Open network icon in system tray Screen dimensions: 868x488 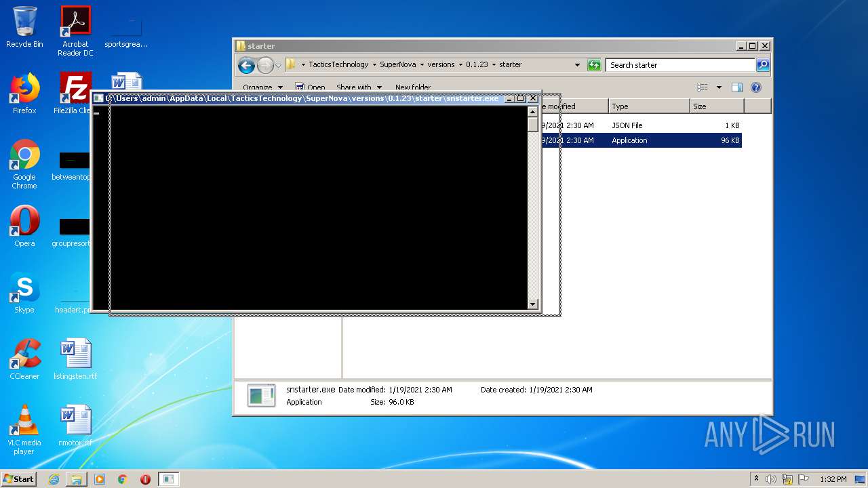787,479
